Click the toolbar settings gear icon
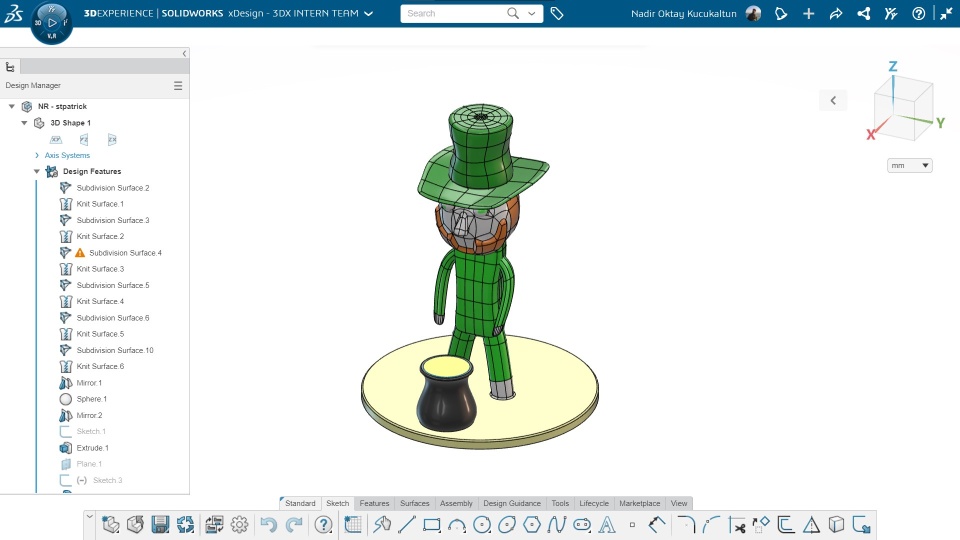 point(239,525)
